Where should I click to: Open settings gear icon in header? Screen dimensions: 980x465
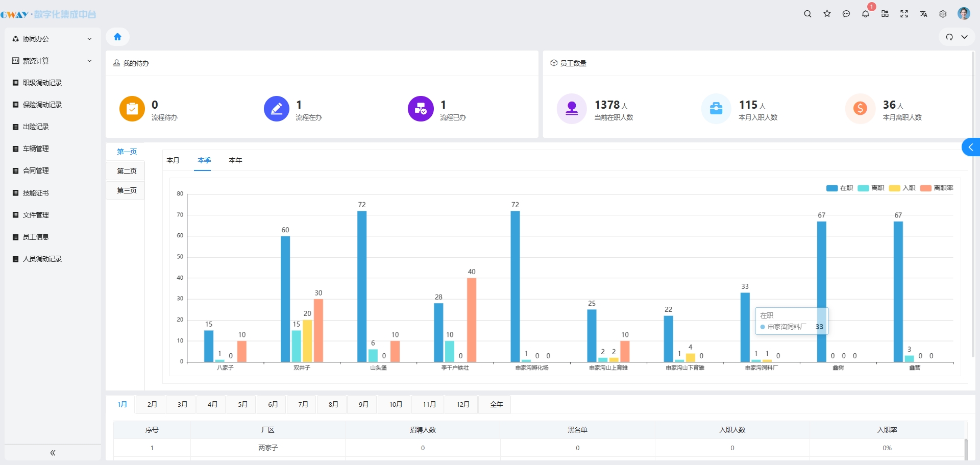tap(943, 14)
